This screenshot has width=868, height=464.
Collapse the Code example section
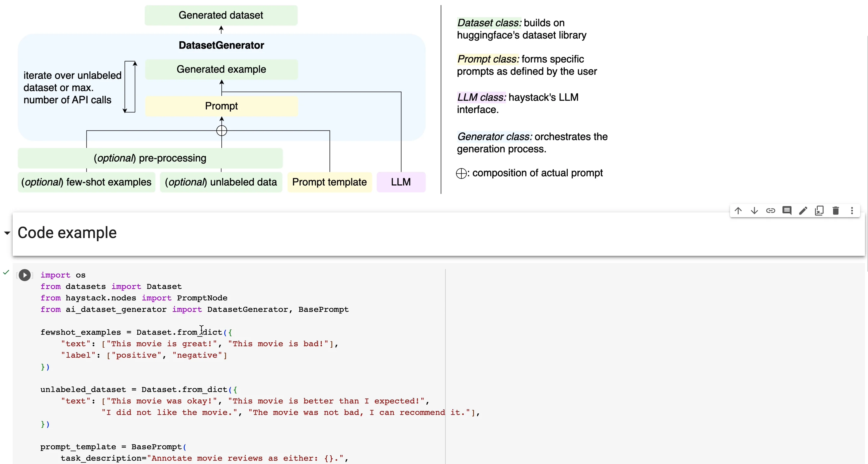7,233
